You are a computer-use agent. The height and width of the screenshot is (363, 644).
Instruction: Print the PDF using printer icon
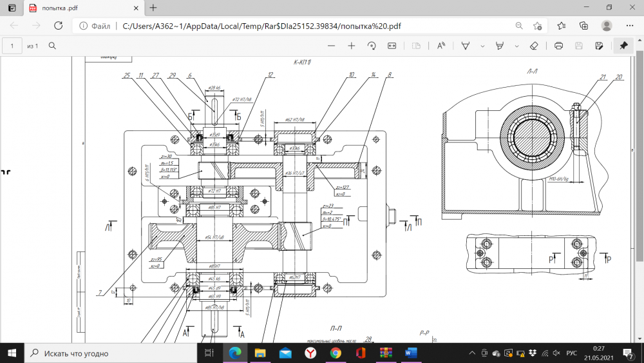tap(559, 46)
